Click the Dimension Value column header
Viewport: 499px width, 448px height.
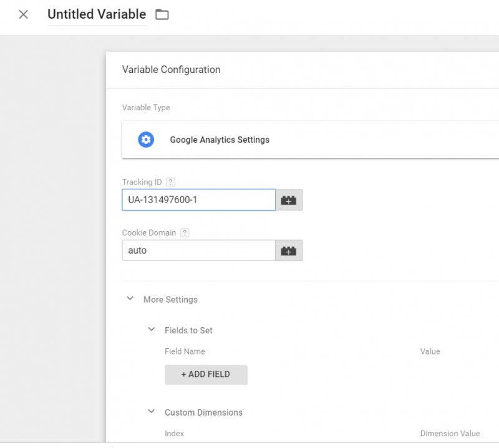450,434
